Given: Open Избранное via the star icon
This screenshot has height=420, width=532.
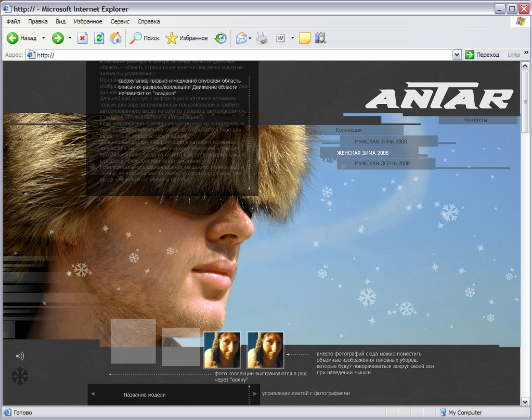Looking at the screenshot, I should pos(172,37).
